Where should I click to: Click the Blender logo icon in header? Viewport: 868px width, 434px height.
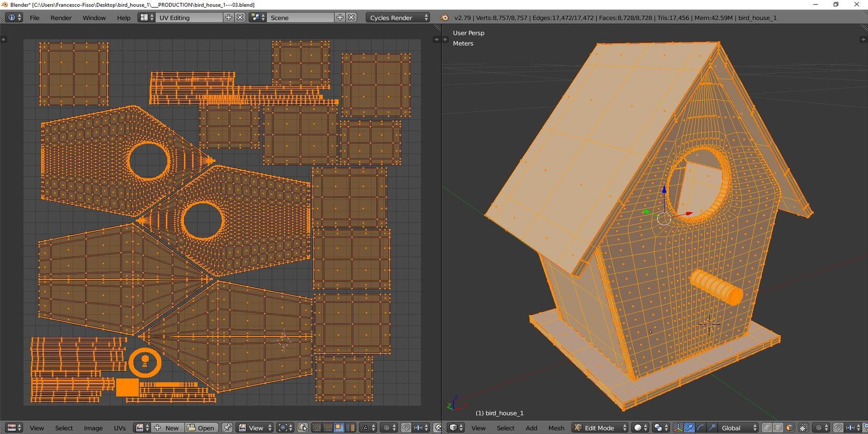(x=445, y=18)
